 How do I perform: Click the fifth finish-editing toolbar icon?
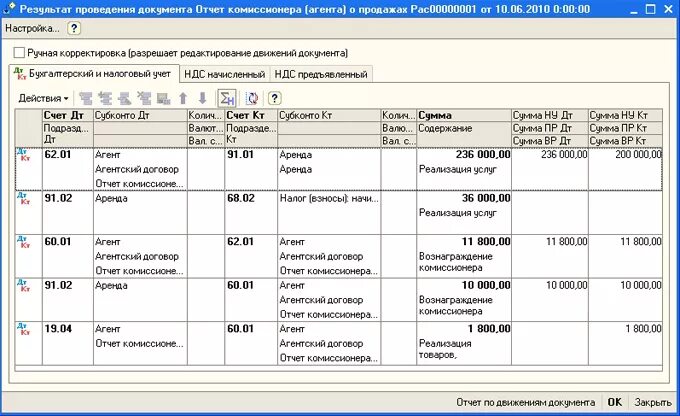pos(163,98)
